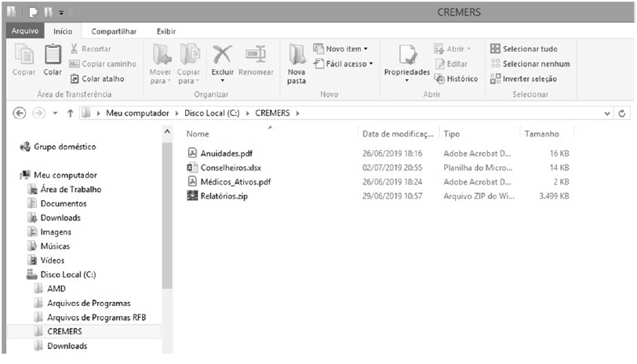Open the Propriedades icon

coord(406,60)
